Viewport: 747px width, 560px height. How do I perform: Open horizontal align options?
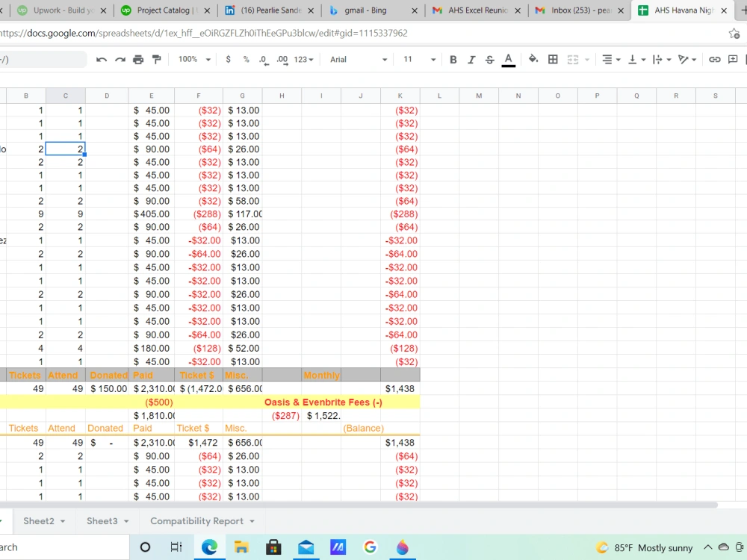coord(611,60)
